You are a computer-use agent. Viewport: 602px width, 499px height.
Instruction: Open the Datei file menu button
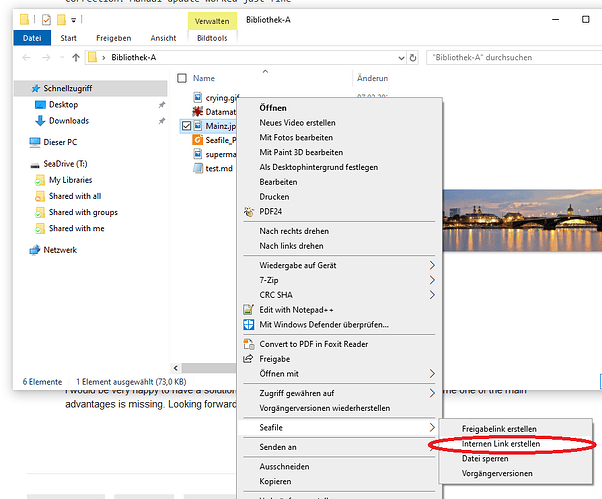[31, 39]
